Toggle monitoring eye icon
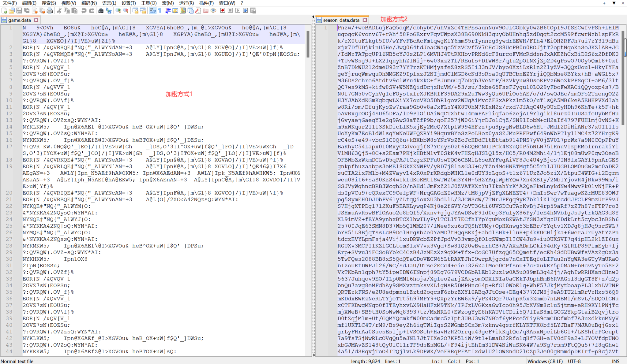Image resolution: width=627 pixels, height=364 pixels. [x=213, y=11]
